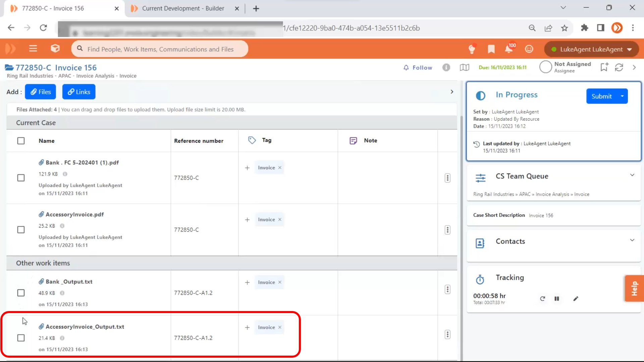Tick the Bank _Output.txt checkbox
Viewport: 644px width, 362px height.
[21, 293]
